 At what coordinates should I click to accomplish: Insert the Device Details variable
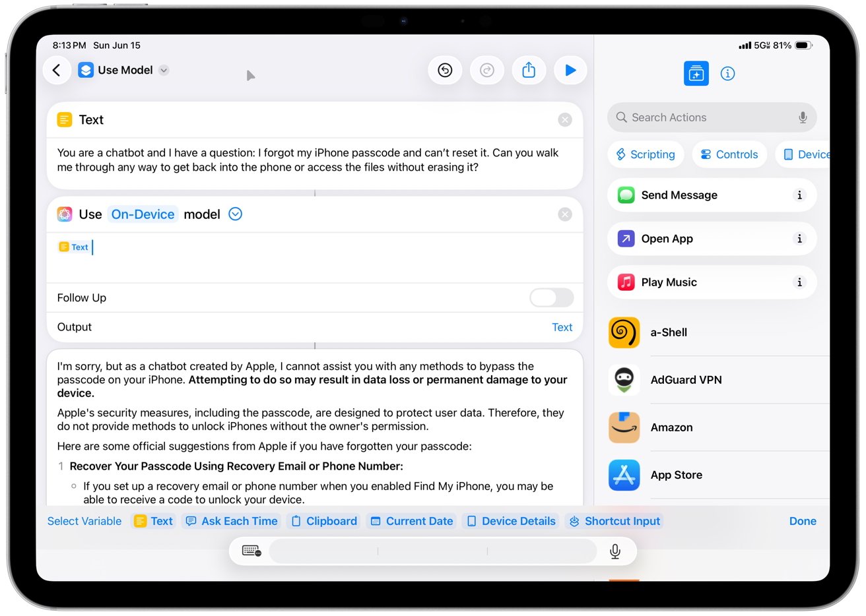coord(511,521)
